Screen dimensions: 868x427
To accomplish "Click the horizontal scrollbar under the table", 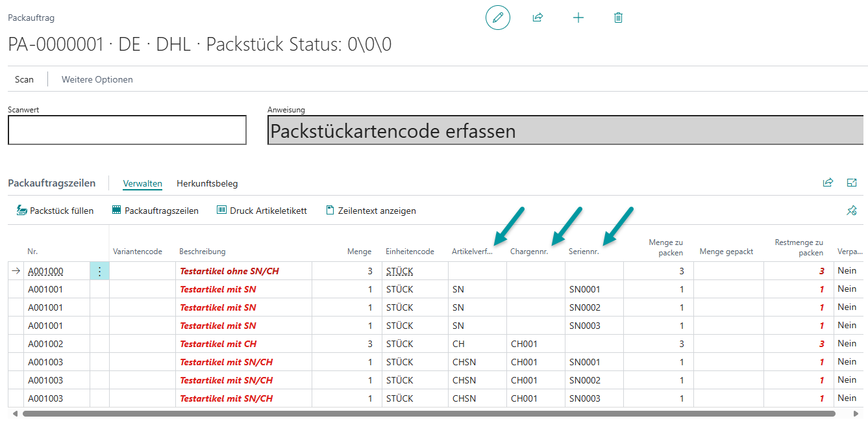I will (x=428, y=413).
